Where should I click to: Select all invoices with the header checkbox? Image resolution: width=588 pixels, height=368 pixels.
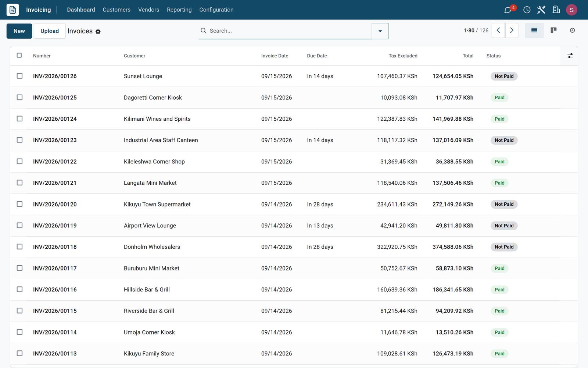pos(19,55)
